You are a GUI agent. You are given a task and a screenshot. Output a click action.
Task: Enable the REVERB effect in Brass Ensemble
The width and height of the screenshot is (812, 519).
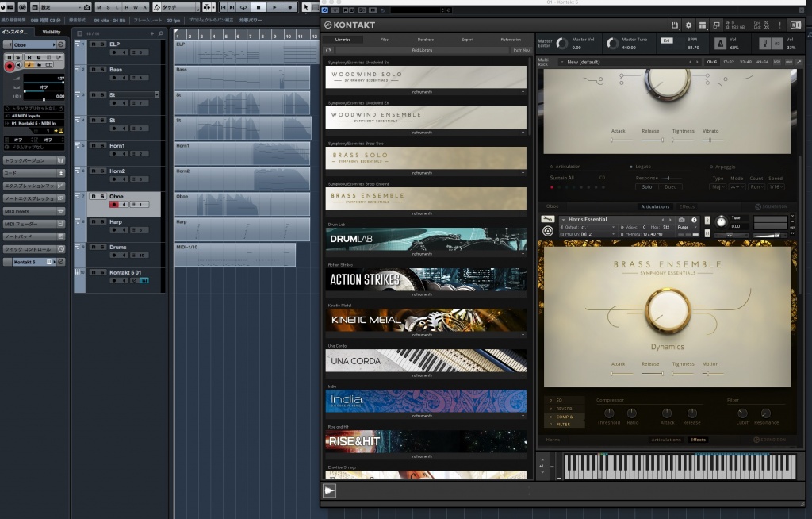click(551, 409)
